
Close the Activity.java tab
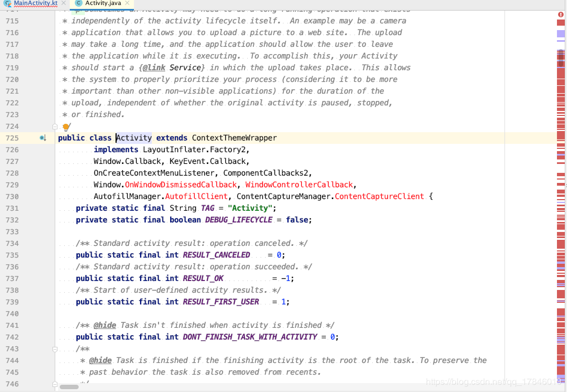[x=127, y=3]
